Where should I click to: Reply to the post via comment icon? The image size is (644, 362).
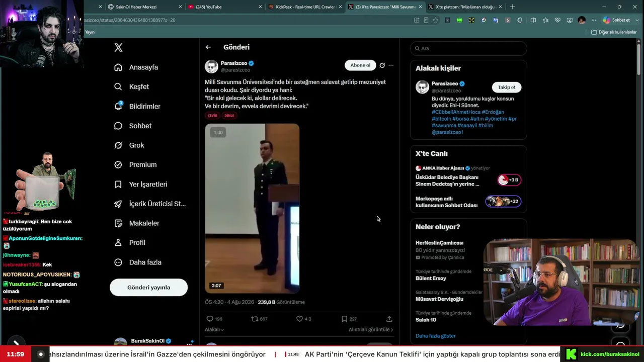[210, 319]
